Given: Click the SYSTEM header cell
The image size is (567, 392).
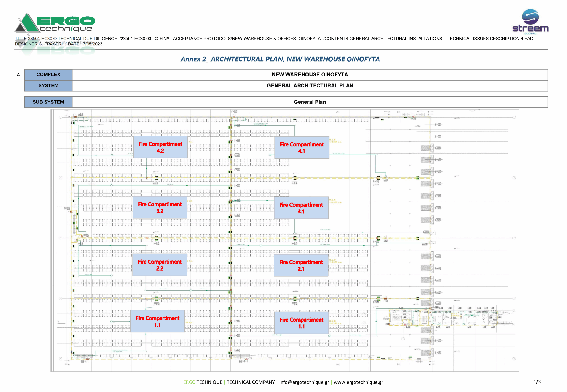Looking at the screenshot, I should click(x=48, y=86).
